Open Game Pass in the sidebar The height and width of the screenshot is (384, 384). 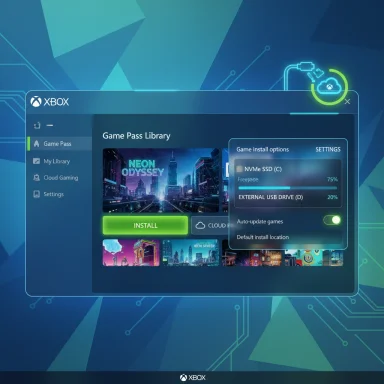59,144
